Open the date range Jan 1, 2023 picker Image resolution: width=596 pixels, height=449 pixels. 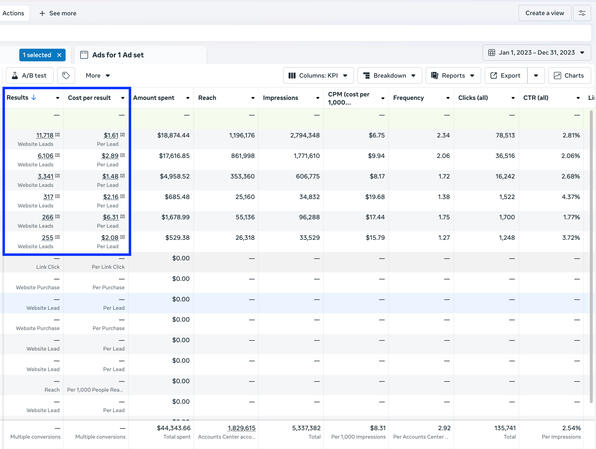pyautogui.click(x=536, y=52)
